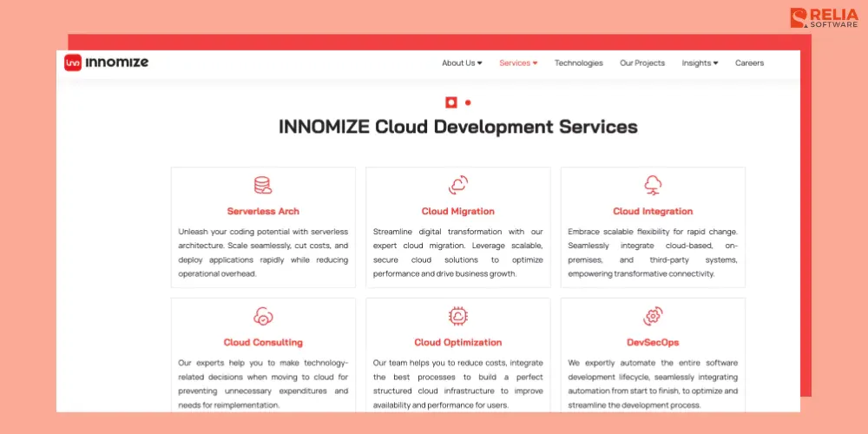Expand the About Us dropdown menu
The width and height of the screenshot is (868, 434).
point(462,63)
